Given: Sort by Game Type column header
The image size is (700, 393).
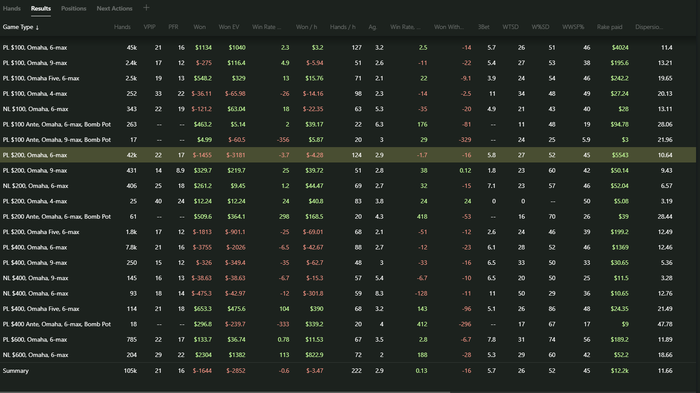Looking at the screenshot, I should tap(21, 27).
